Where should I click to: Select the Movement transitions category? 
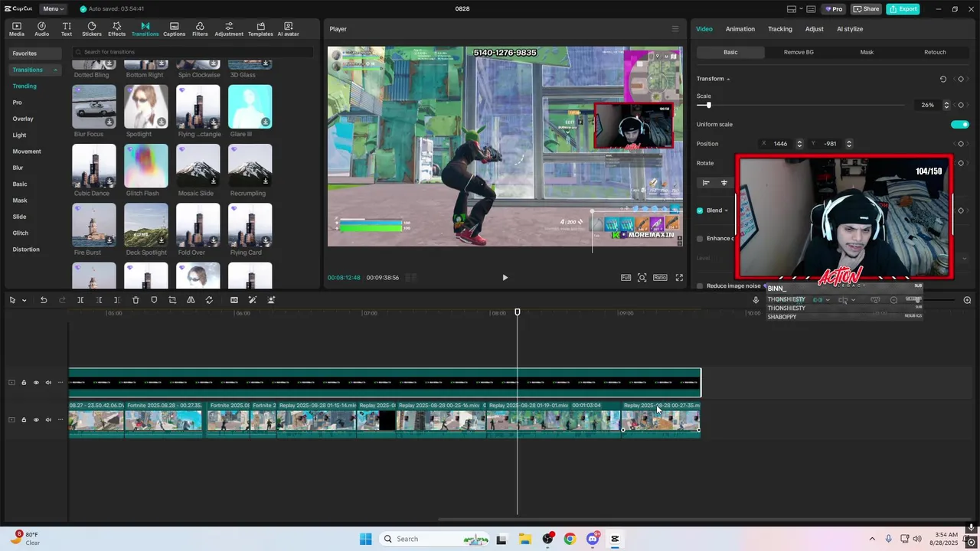click(27, 152)
